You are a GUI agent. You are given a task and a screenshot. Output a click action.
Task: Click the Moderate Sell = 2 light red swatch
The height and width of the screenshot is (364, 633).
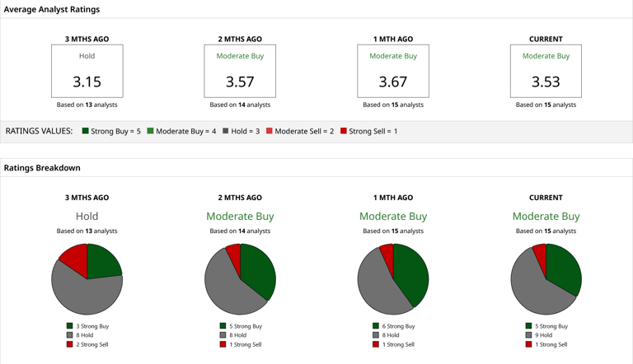tap(270, 131)
